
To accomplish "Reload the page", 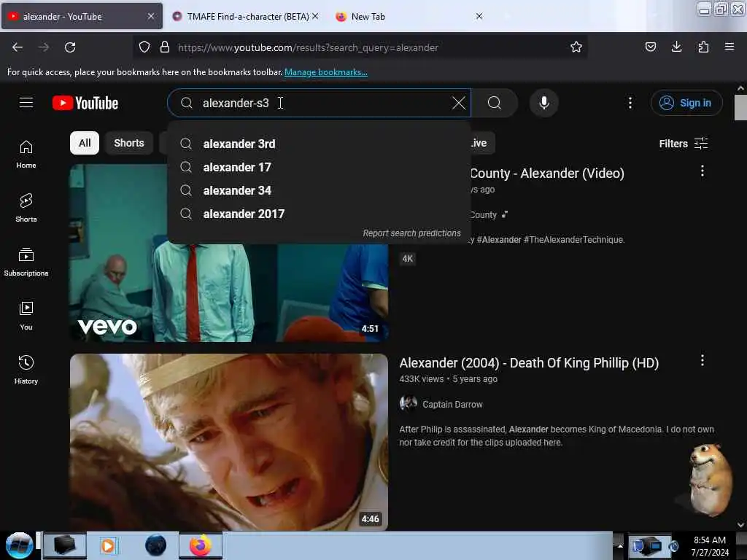I will 70,47.
